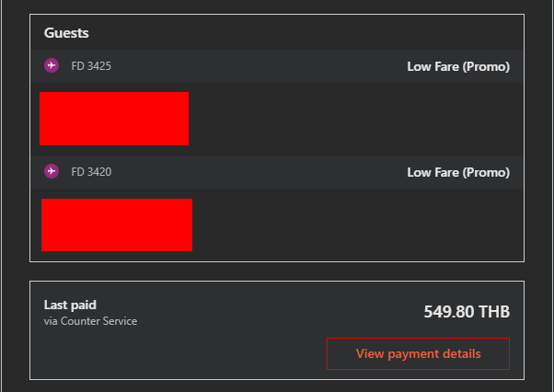Click the Last paid label
Screen dimensions: 554x392
point(70,305)
